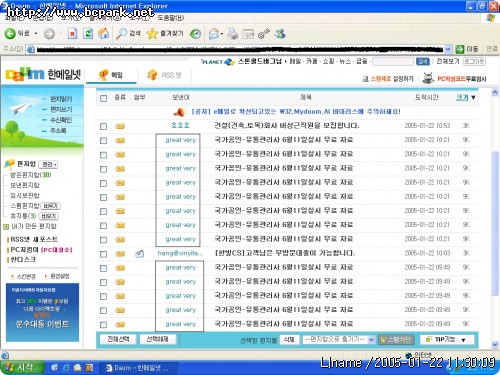The height and width of the screenshot is (375, 500).
Task: Click the browser Back arrow icon
Action: (x=10, y=33)
